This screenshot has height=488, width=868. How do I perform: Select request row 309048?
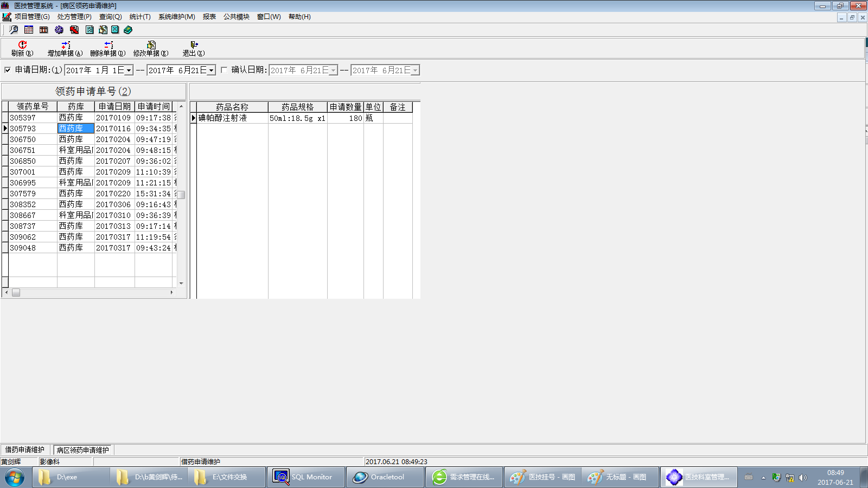coord(90,248)
